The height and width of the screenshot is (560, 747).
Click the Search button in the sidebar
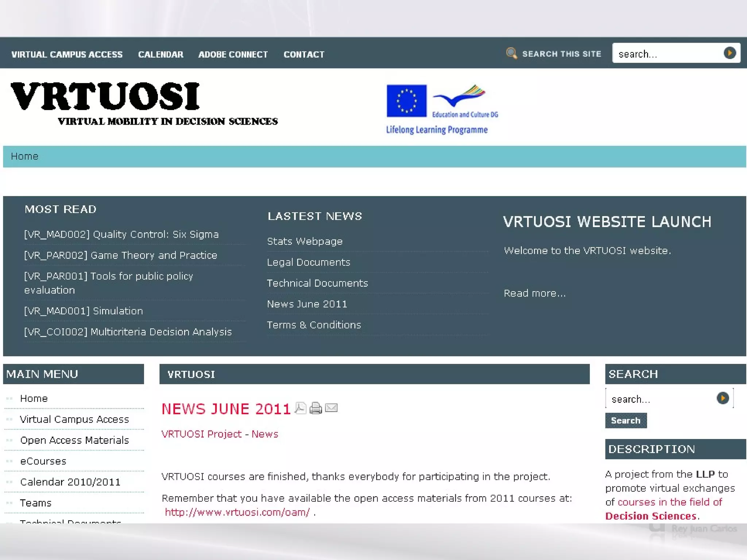click(626, 420)
